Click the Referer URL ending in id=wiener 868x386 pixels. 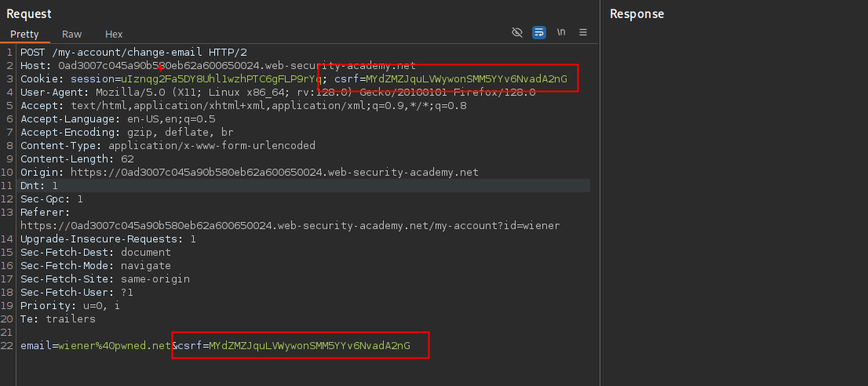(290, 225)
